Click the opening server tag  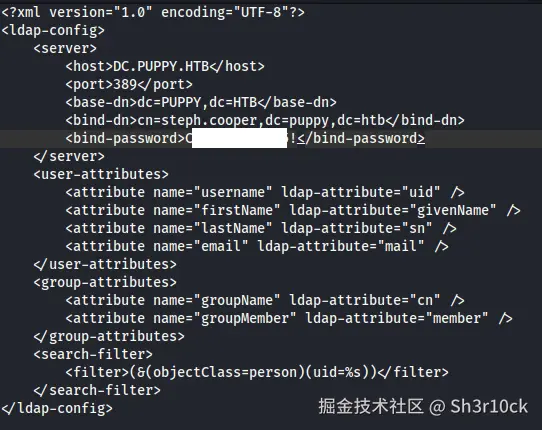(65, 48)
